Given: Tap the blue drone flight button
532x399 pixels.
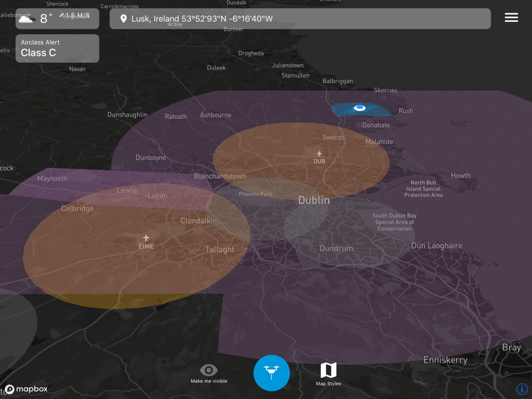Looking at the screenshot, I should pos(271,373).
